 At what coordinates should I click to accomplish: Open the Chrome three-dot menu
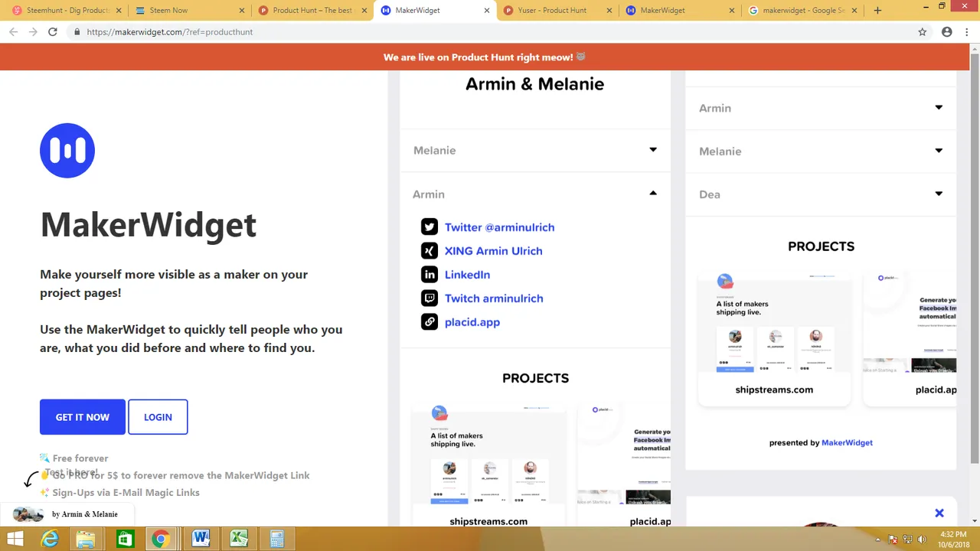click(x=967, y=32)
